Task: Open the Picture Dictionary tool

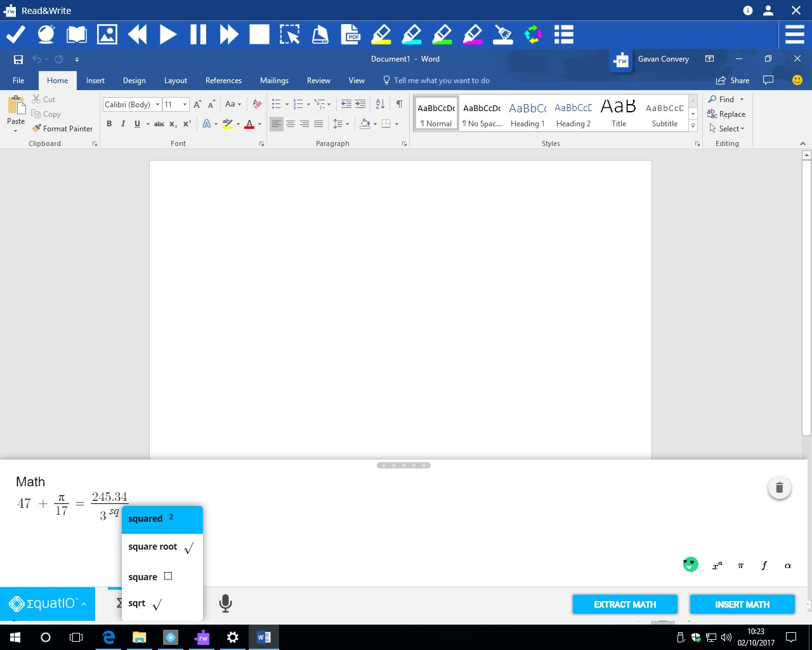Action: [107, 34]
